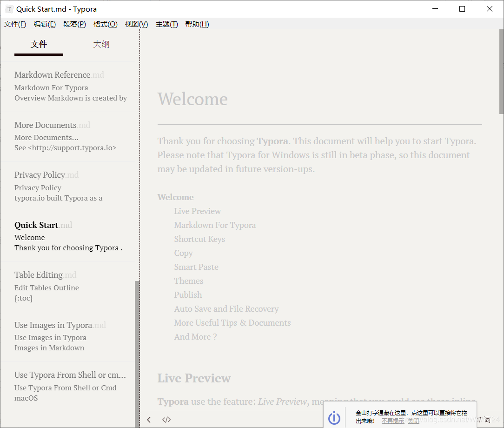Click 'macOS' preview under Use Typora From Shell

pos(26,398)
